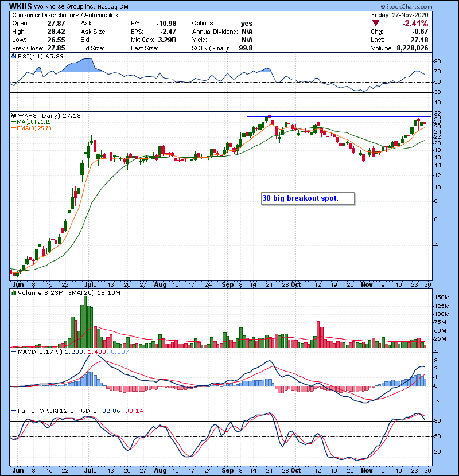Click the RSI(14) 65.39 legend text
The width and height of the screenshot is (459, 476).
[x=41, y=56]
